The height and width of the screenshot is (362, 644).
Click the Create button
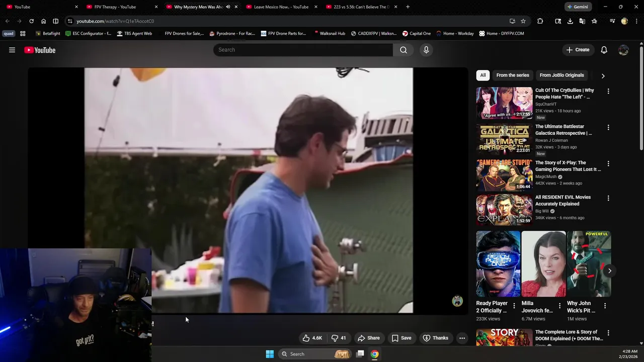[578, 50]
